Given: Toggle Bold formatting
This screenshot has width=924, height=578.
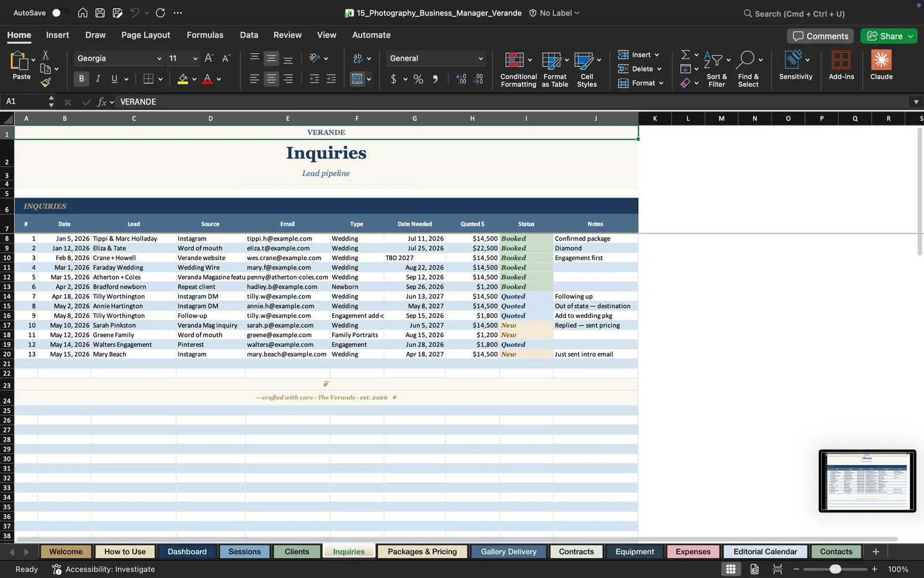Looking at the screenshot, I should (81, 79).
